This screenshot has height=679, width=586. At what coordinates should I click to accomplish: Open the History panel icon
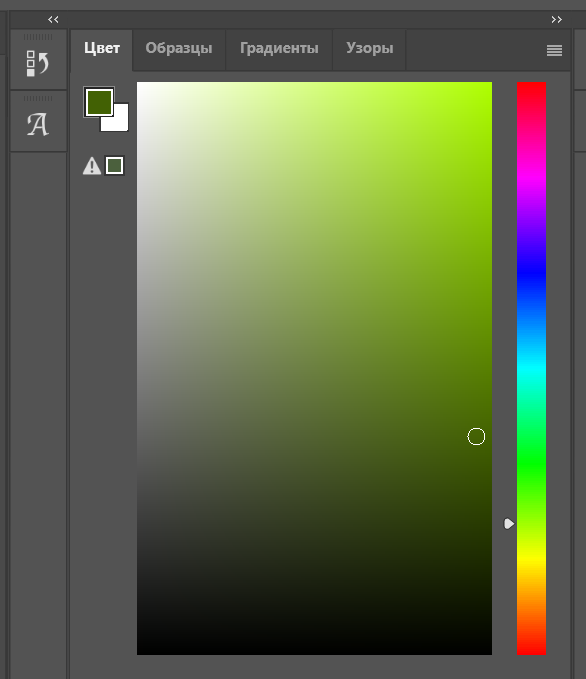(38, 63)
